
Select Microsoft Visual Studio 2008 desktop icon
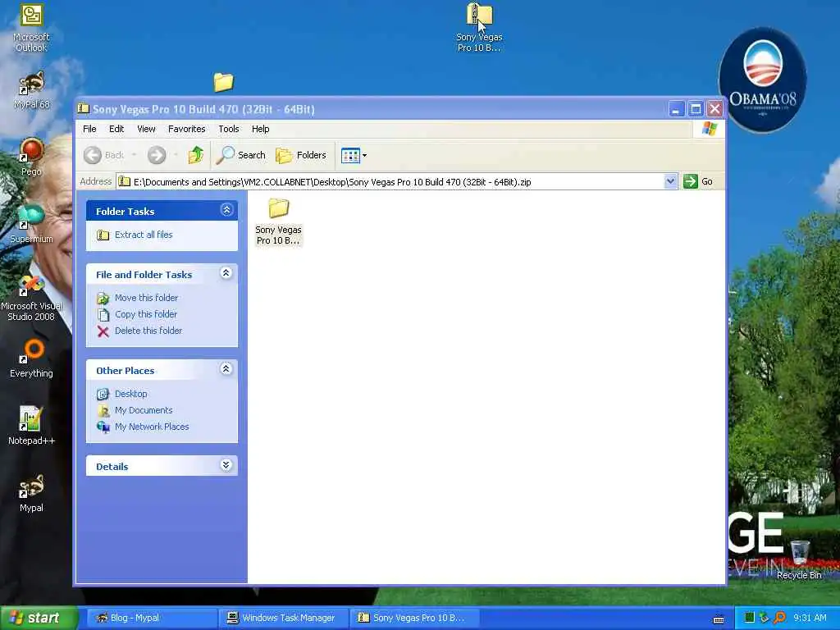[x=31, y=297]
